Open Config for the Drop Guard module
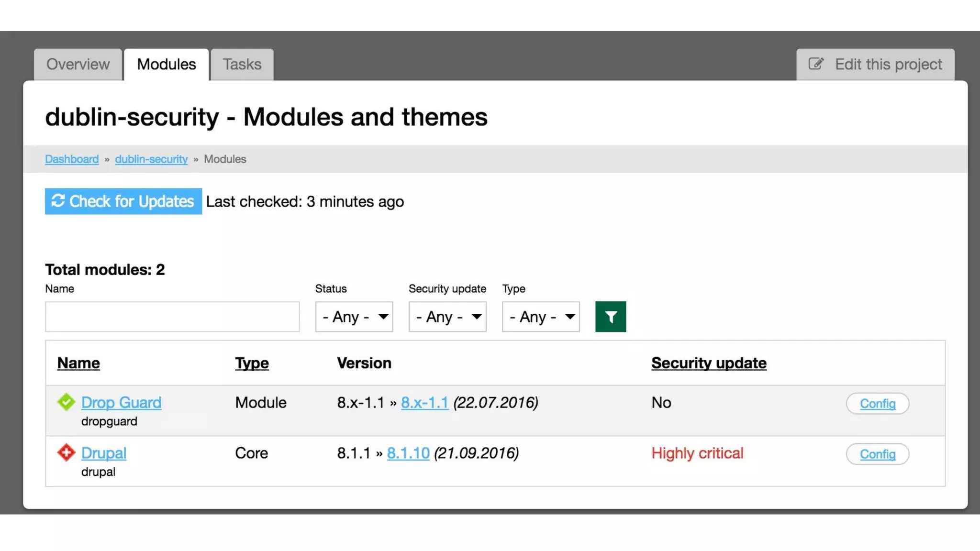The height and width of the screenshot is (551, 980). tap(877, 404)
